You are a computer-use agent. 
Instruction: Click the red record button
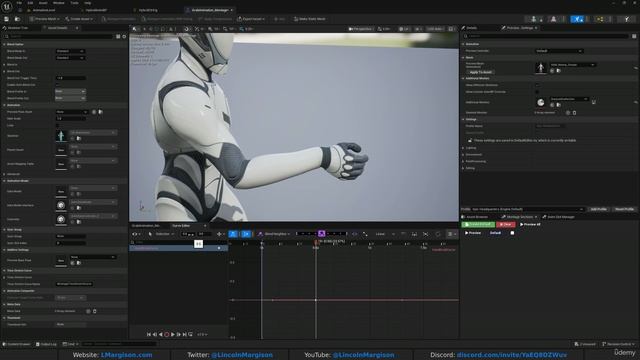(167, 334)
